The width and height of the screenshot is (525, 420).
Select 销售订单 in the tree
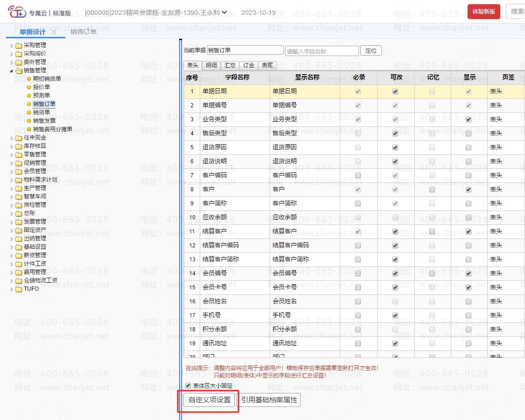point(44,104)
